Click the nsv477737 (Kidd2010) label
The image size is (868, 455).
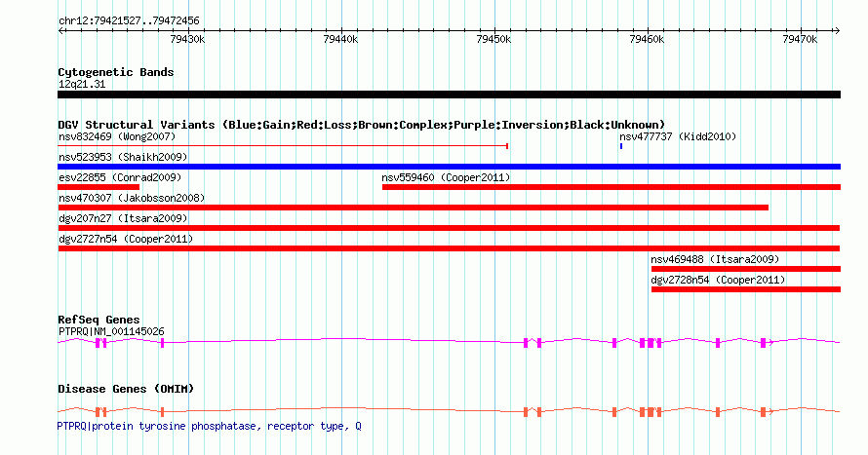coord(678,136)
